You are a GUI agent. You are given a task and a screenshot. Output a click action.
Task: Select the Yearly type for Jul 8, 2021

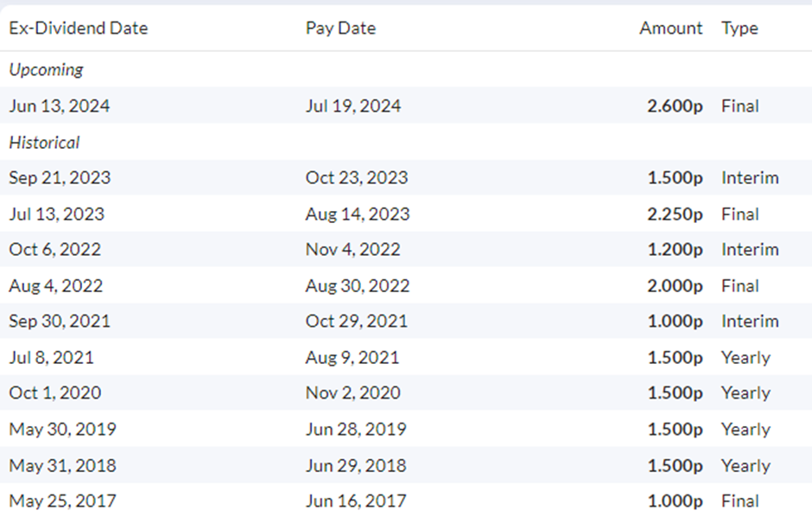745,357
